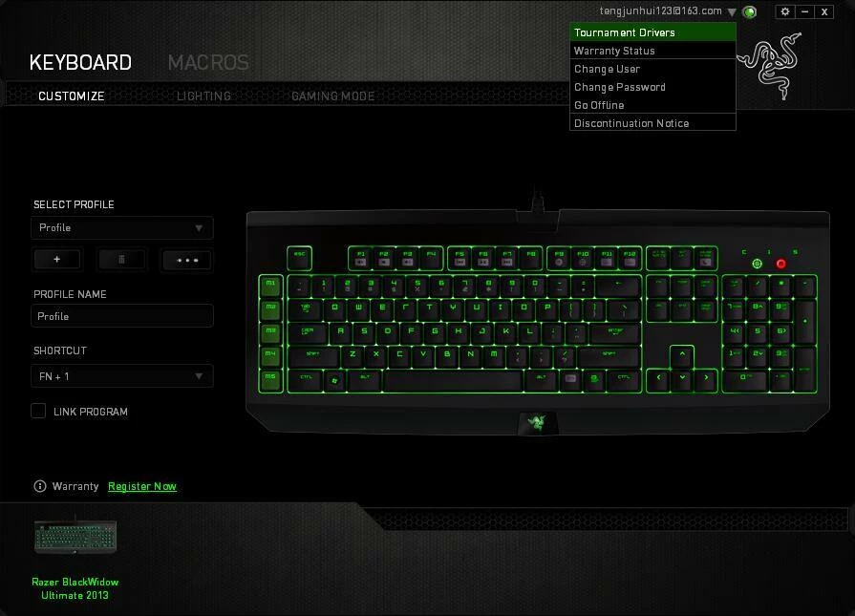
Task: Open more profile options ellipsis button
Action: point(187,260)
